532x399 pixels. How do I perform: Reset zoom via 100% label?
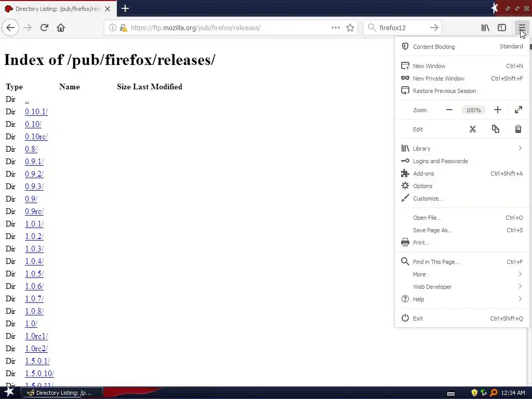(473, 110)
